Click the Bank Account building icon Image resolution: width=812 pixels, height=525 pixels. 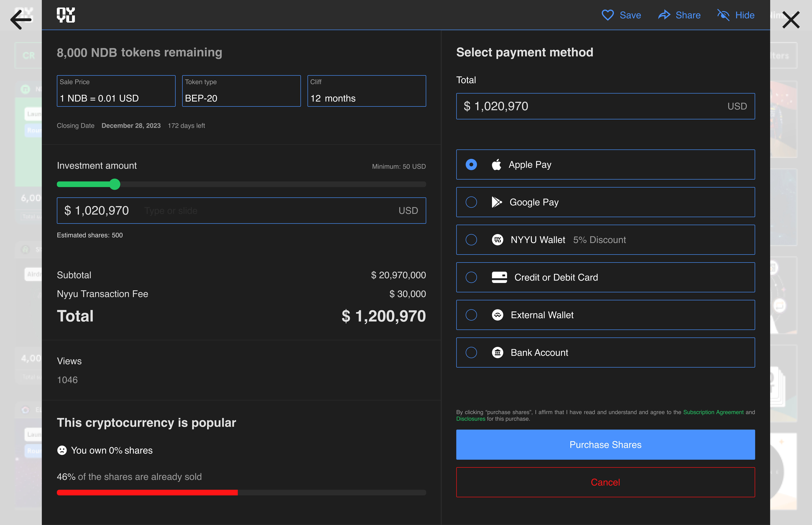click(498, 353)
